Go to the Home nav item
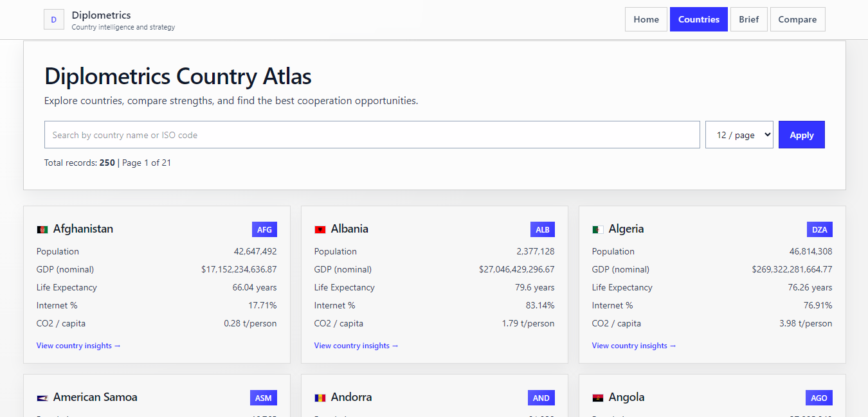868x417 pixels. (646, 19)
